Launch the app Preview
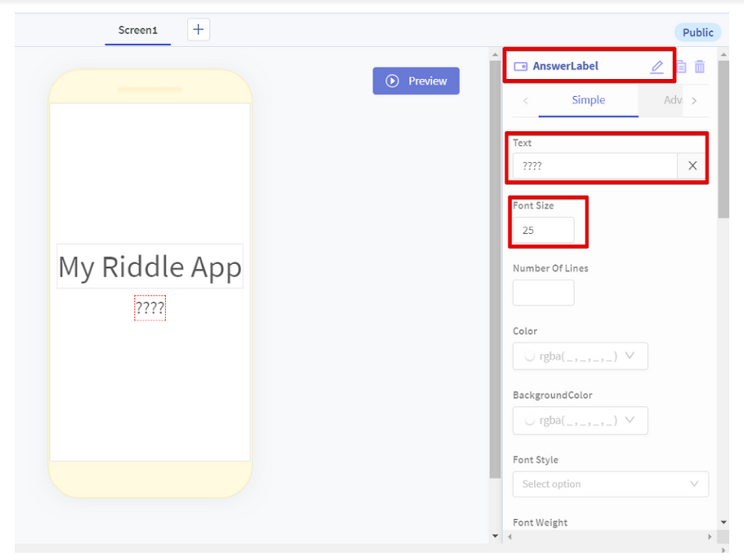Screen dimensions: 744x560 coord(415,81)
